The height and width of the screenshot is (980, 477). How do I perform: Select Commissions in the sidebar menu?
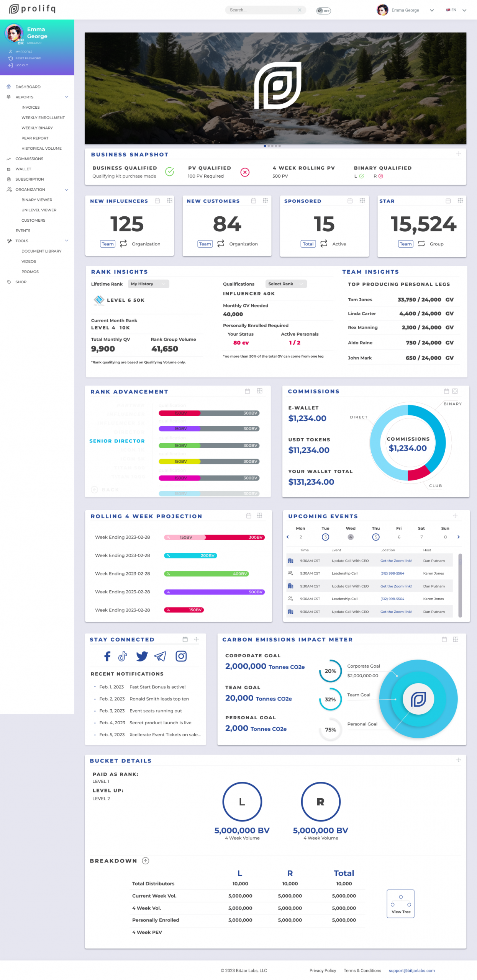pyautogui.click(x=29, y=158)
